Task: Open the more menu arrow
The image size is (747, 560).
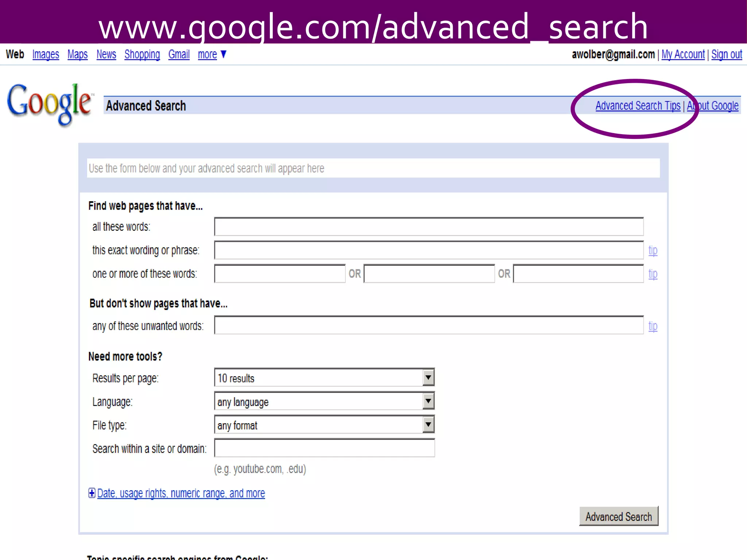Action: click(x=224, y=54)
